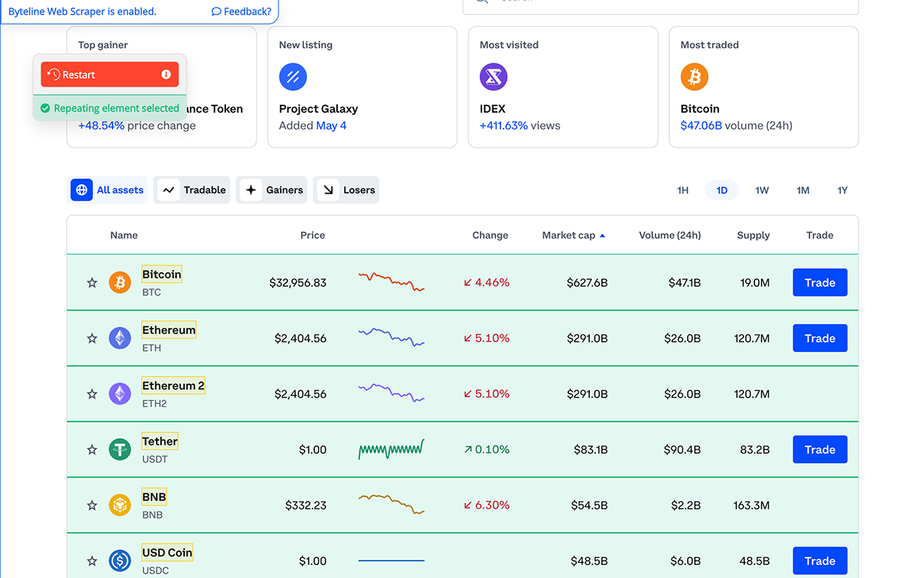Click the Trade button for Bitcoin
This screenshot has width=924, height=578.
tap(820, 282)
